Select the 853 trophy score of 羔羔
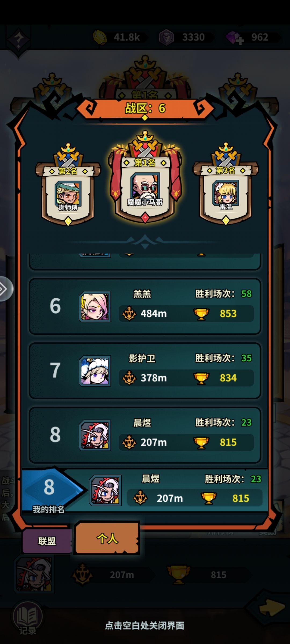This screenshot has width=290, height=644. pyautogui.click(x=228, y=314)
